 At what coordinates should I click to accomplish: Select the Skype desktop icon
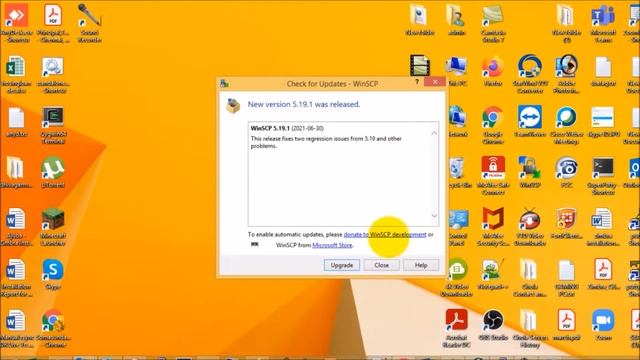click(53, 274)
